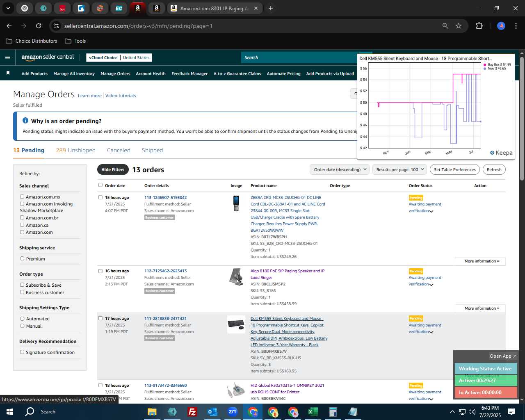Click the Set Table Preferences button
The image size is (525, 420).
(x=455, y=169)
